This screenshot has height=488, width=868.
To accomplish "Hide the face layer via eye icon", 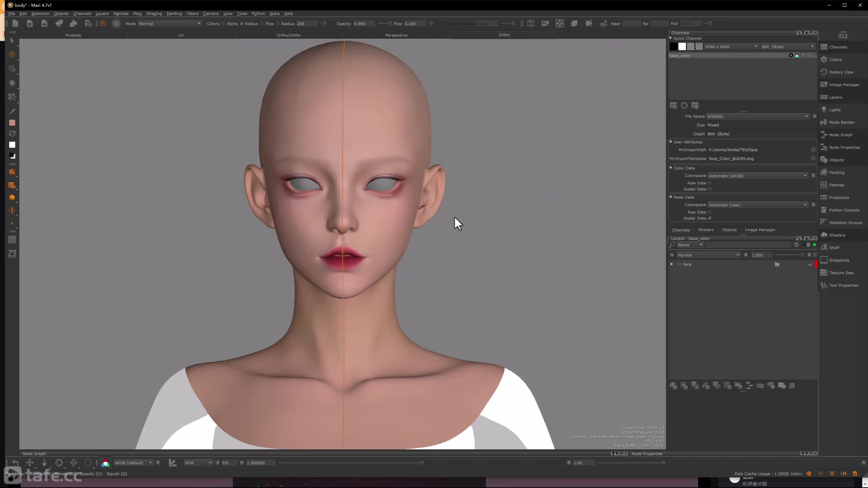I will pos(679,264).
